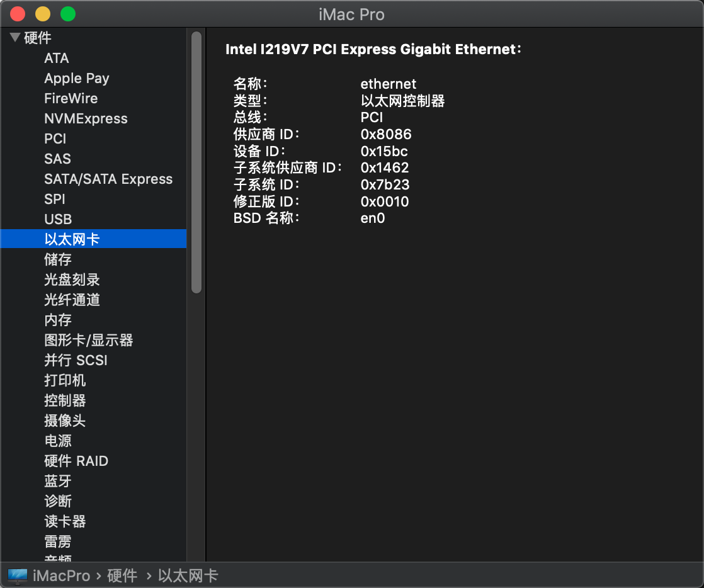Screen dimensions: 704x588
Task: Open the 打印机 section
Action: (65, 381)
